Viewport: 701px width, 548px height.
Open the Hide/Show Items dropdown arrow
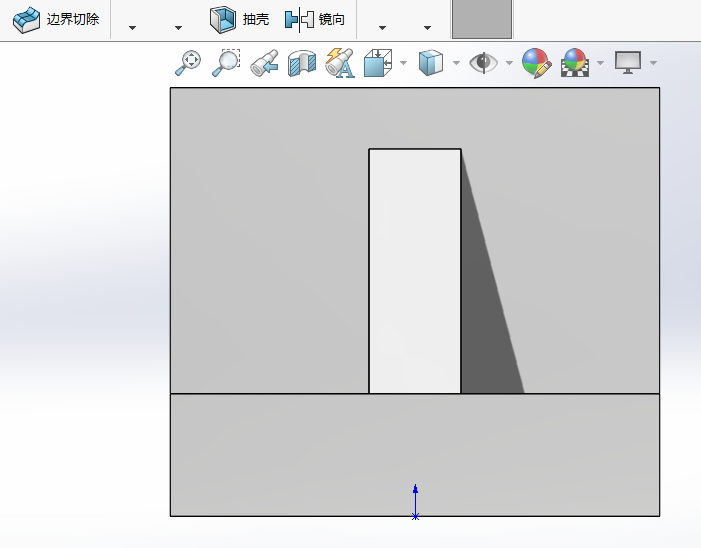click(509, 63)
